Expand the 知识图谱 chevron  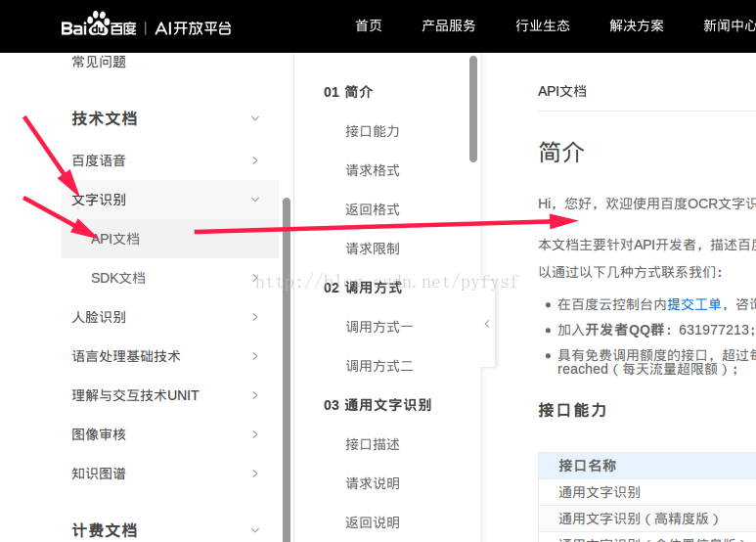coord(255,474)
